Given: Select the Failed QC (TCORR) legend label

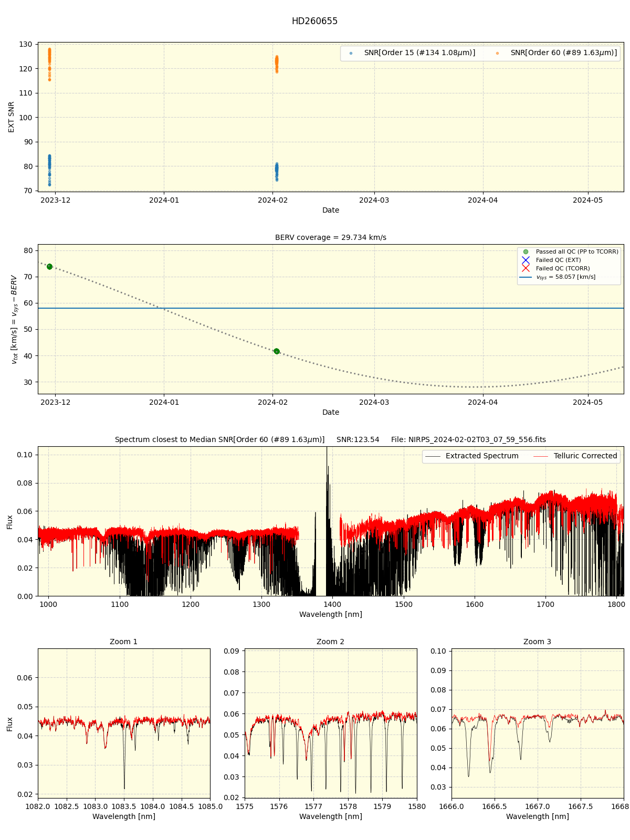Looking at the screenshot, I should [x=563, y=268].
